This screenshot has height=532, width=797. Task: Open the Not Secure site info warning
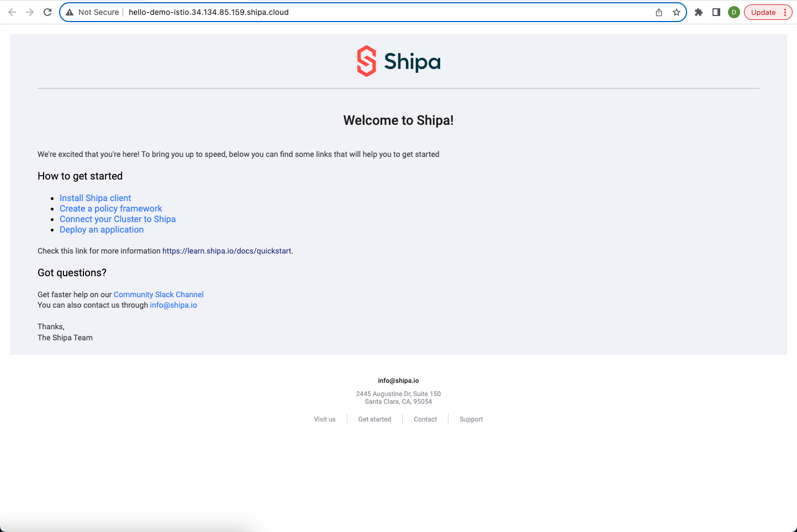point(92,12)
